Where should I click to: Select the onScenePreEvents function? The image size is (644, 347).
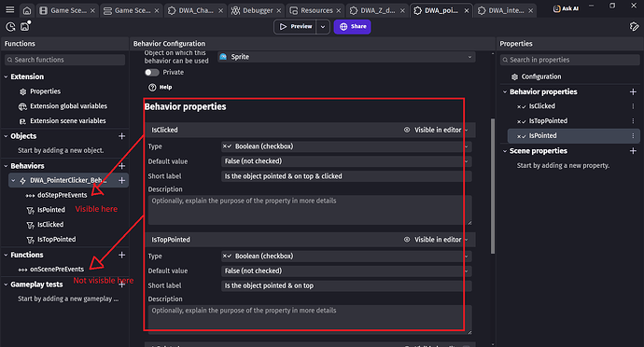57,270
